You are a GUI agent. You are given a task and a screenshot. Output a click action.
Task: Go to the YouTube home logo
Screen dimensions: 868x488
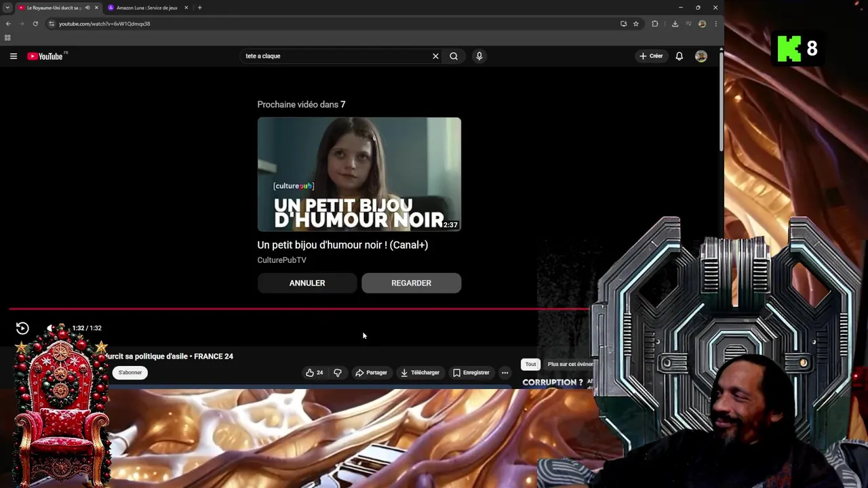tap(46, 56)
